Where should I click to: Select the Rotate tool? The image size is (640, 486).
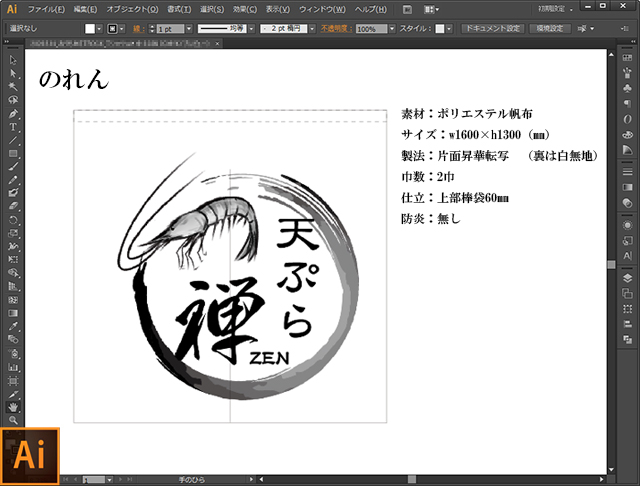(x=13, y=220)
